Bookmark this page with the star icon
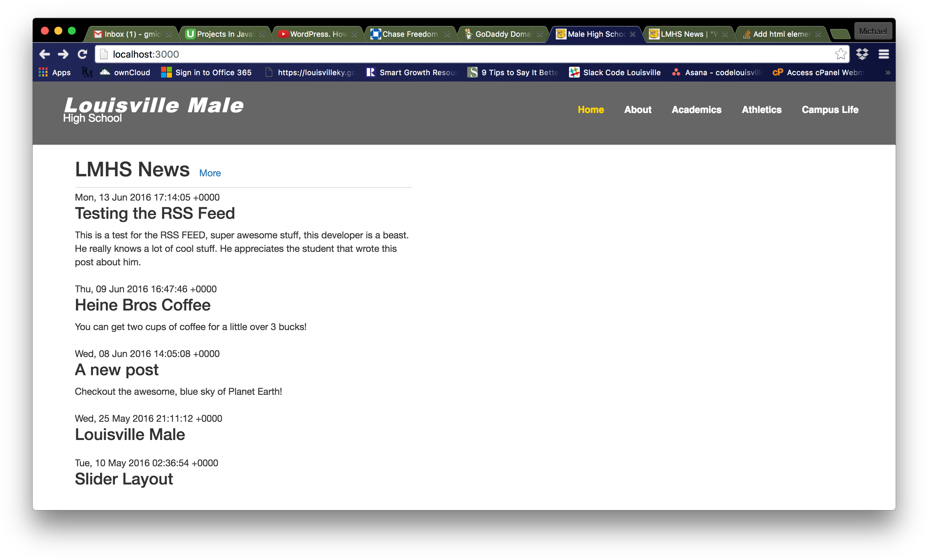 840,54
